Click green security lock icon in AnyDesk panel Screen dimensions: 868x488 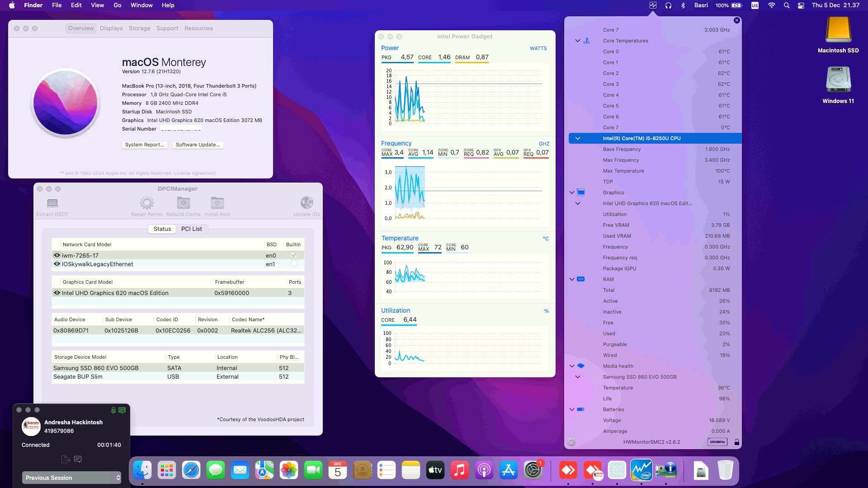pos(113,410)
